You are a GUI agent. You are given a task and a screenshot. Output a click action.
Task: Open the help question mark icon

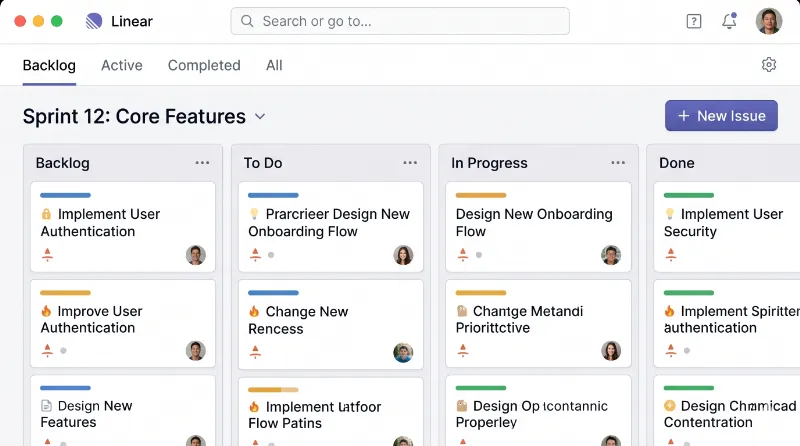click(x=693, y=21)
